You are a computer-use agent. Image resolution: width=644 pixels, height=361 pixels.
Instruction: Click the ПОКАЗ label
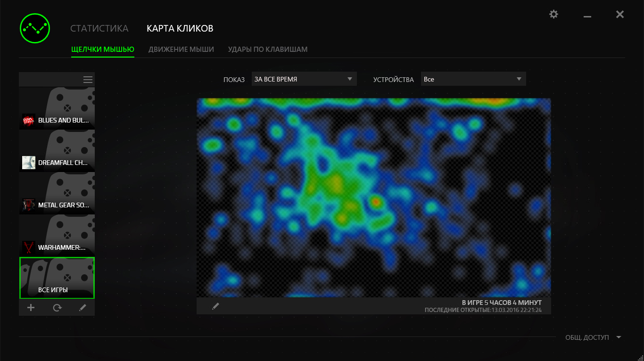coord(234,80)
